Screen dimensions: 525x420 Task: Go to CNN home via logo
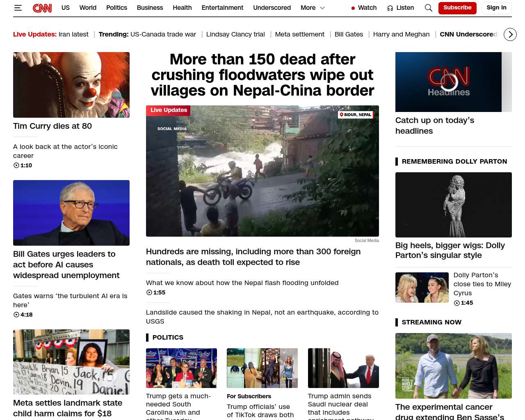click(42, 8)
